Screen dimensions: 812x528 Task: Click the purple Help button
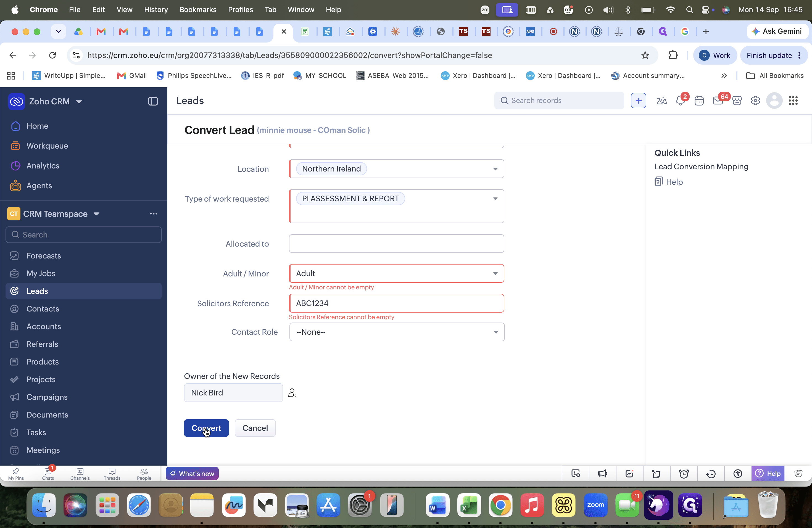(768, 473)
